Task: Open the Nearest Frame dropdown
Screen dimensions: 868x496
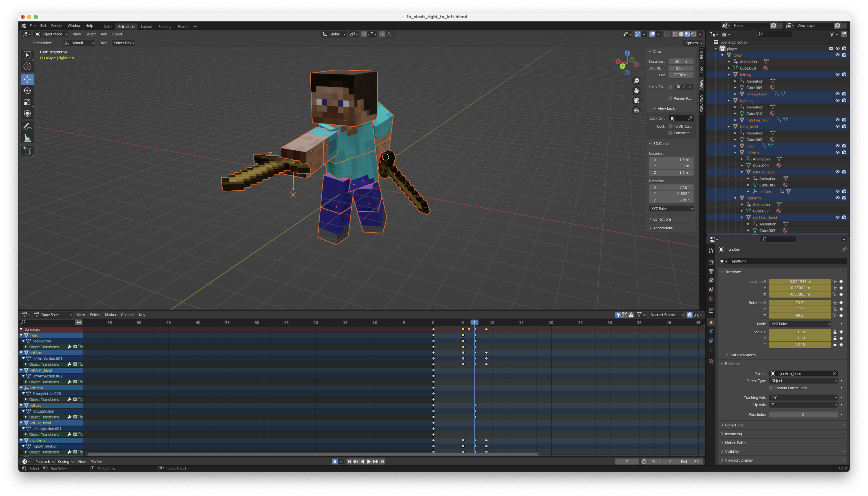Action: point(666,315)
